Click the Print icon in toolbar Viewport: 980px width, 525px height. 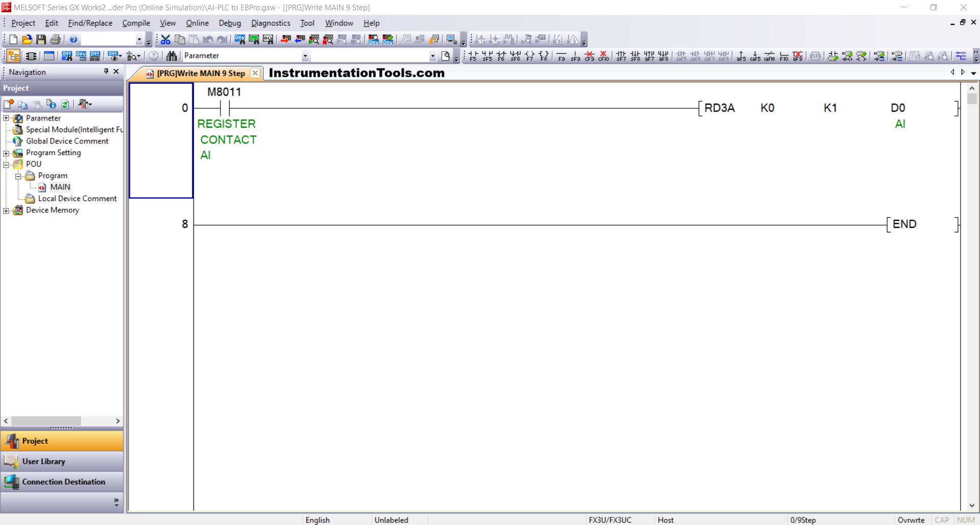pos(56,39)
